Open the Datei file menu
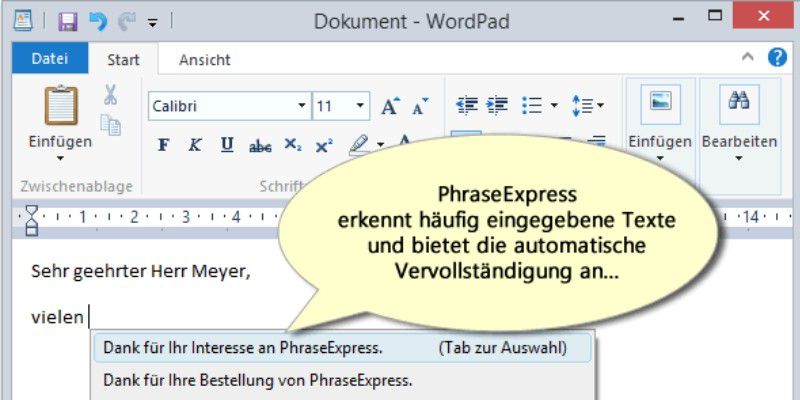The height and width of the screenshot is (400, 800). (x=50, y=59)
